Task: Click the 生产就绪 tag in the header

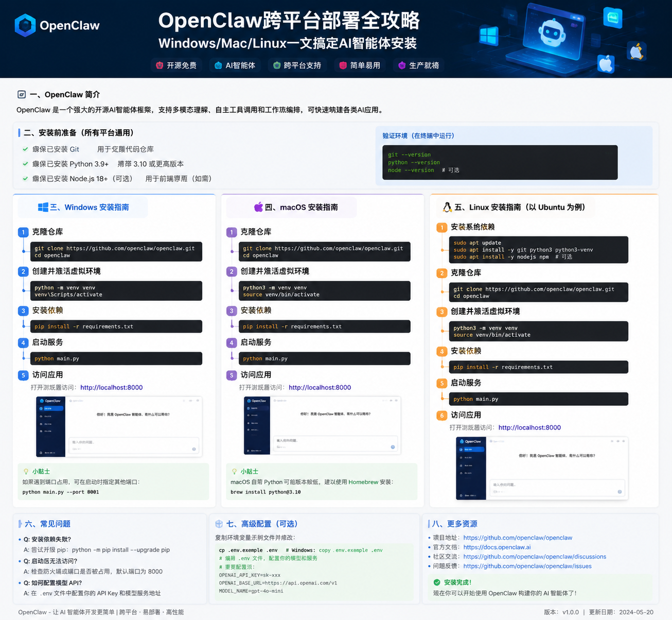Action: point(419,65)
